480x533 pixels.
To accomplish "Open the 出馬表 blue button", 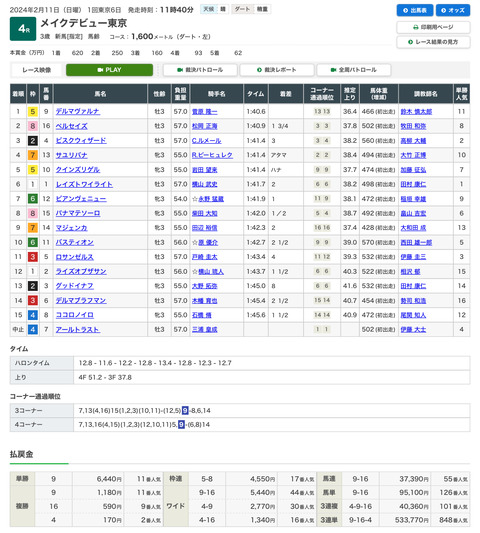I will click(x=415, y=10).
